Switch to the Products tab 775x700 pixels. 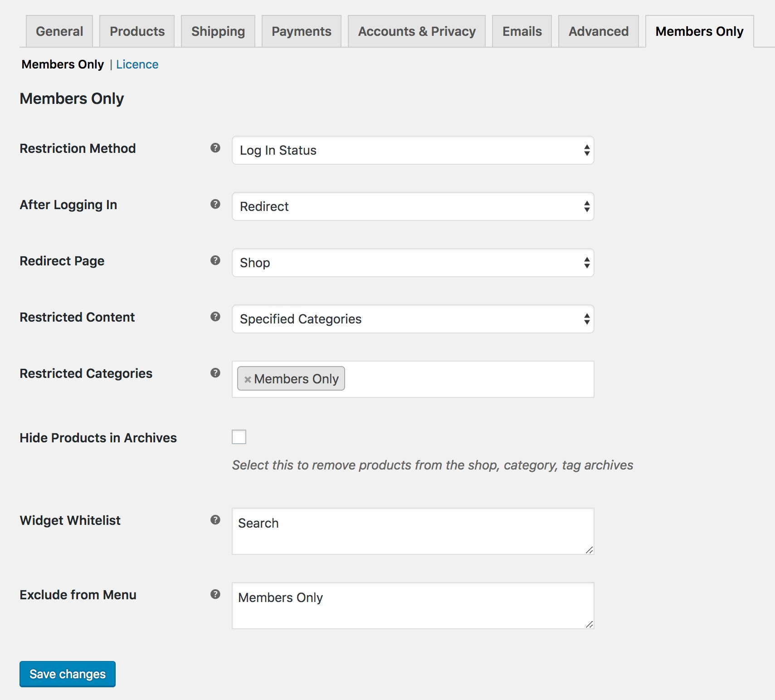(x=137, y=31)
